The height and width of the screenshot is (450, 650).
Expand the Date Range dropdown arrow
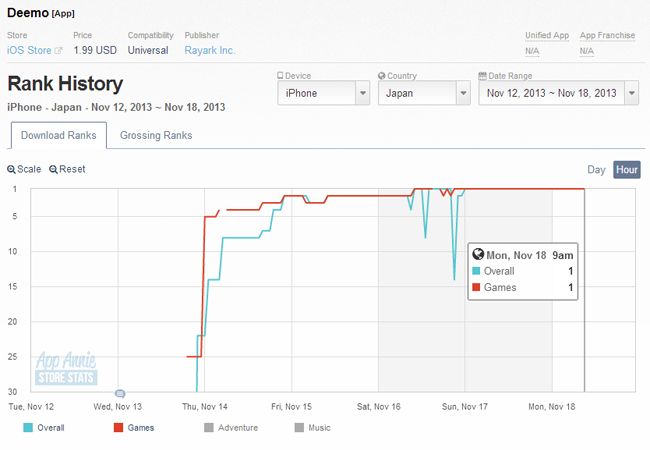[632, 93]
